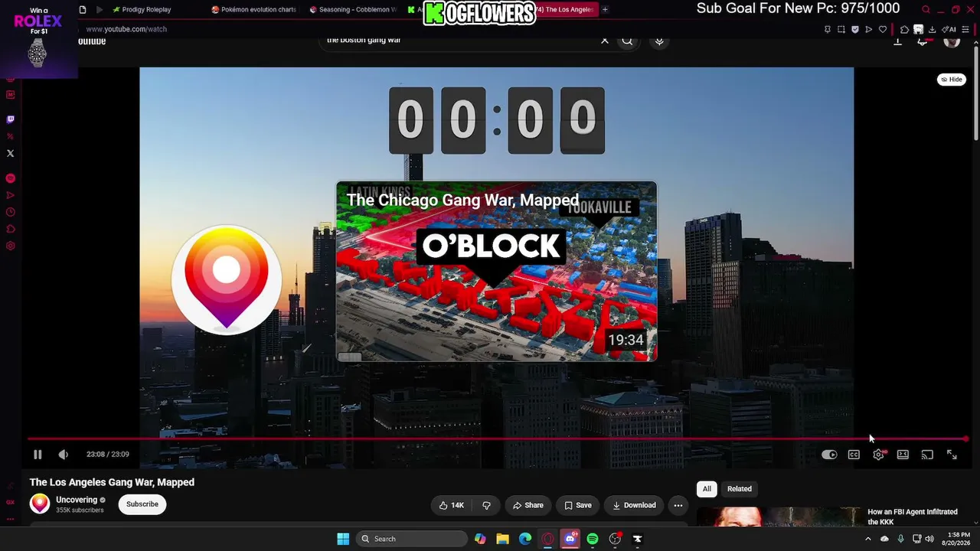
Task: Select the Related filter chip
Action: 740,489
